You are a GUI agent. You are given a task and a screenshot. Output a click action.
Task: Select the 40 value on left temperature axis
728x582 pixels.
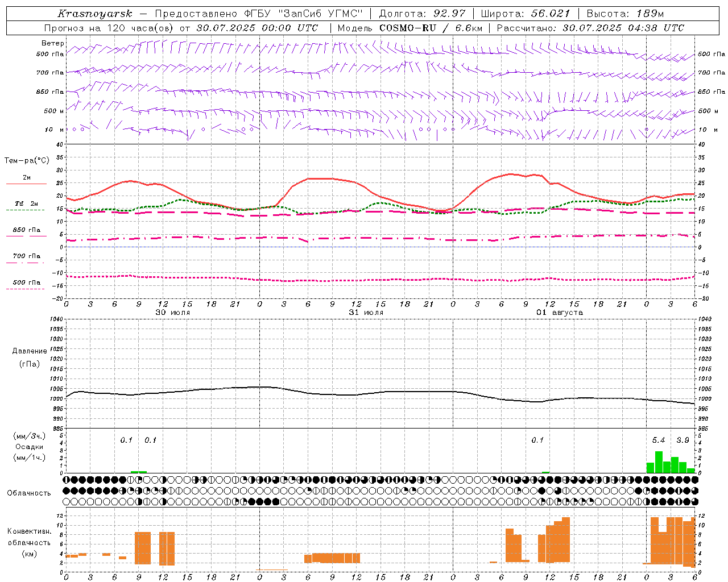click(x=59, y=144)
